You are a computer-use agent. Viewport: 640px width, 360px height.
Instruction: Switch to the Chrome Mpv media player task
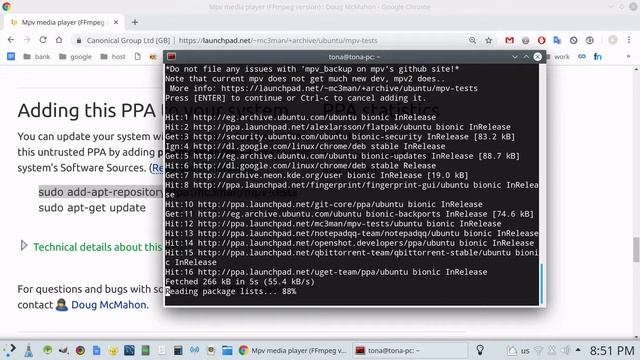[x=293, y=350]
